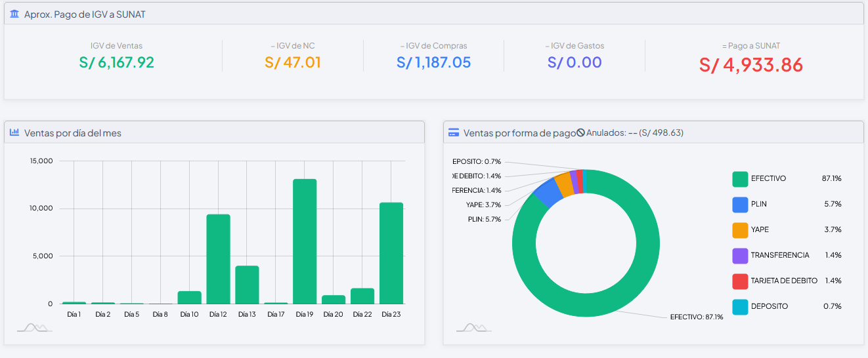Click the 10,000 y-axis label

point(42,209)
